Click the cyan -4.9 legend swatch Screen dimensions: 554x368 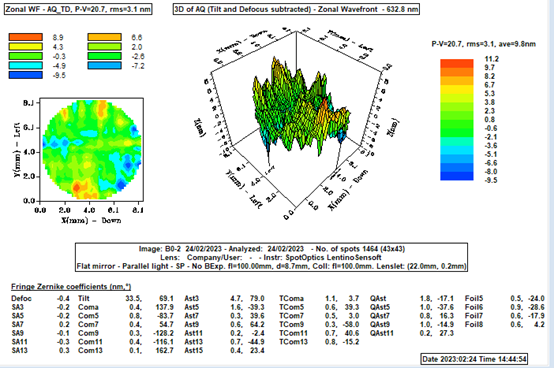(x=26, y=66)
